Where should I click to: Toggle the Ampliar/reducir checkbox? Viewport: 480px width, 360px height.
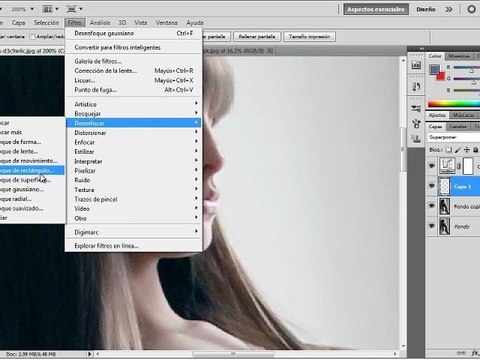click(32, 37)
